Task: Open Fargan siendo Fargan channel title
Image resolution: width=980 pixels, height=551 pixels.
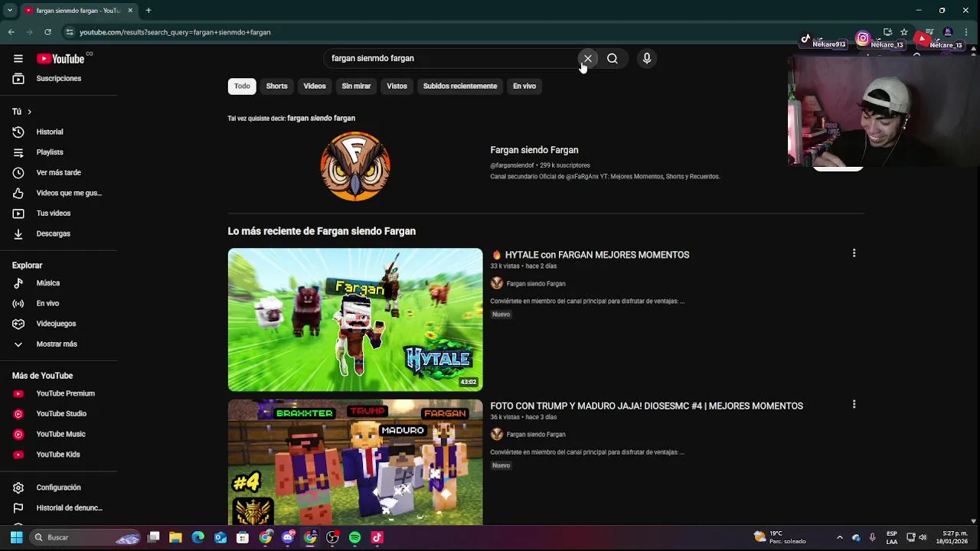Action: 534,150
